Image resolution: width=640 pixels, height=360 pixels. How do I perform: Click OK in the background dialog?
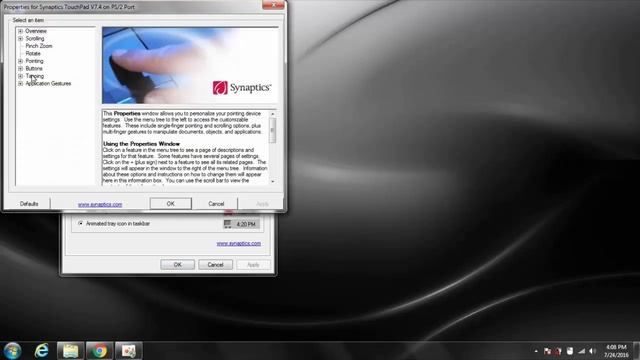click(x=178, y=264)
